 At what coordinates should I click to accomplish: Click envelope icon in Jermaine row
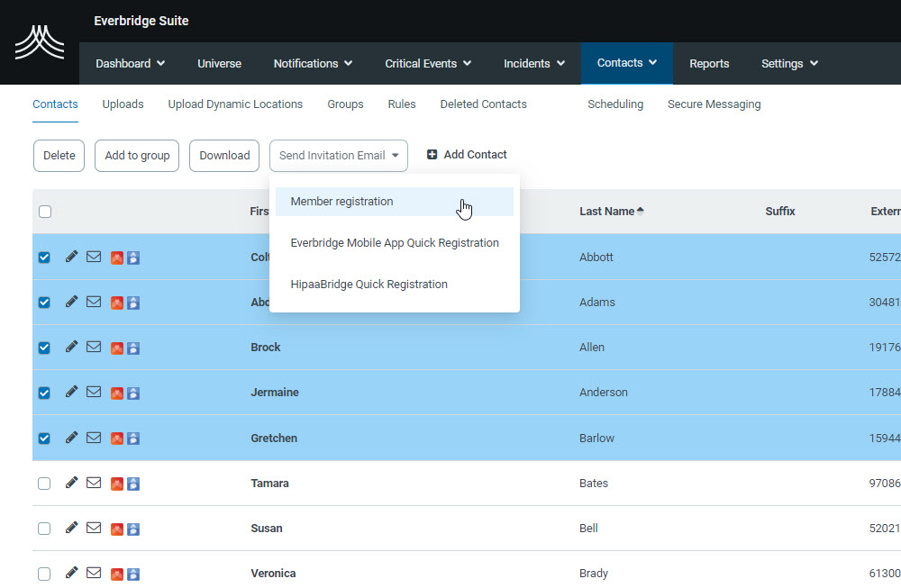[94, 392]
